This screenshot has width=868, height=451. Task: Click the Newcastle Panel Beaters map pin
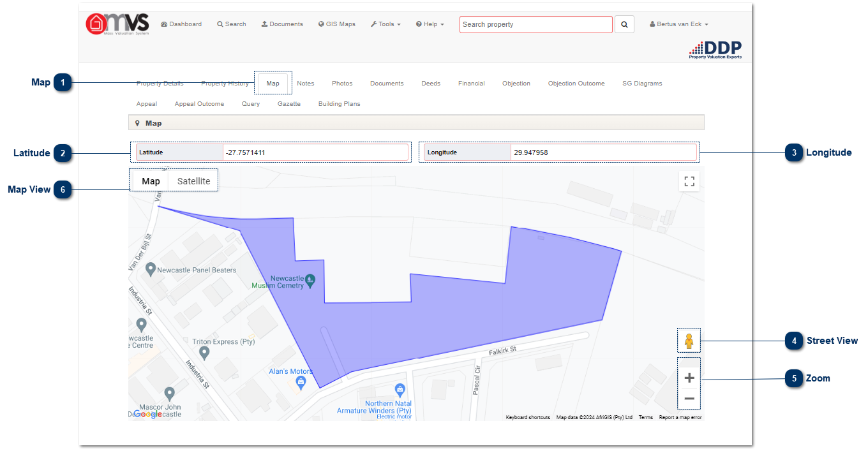coord(151,269)
